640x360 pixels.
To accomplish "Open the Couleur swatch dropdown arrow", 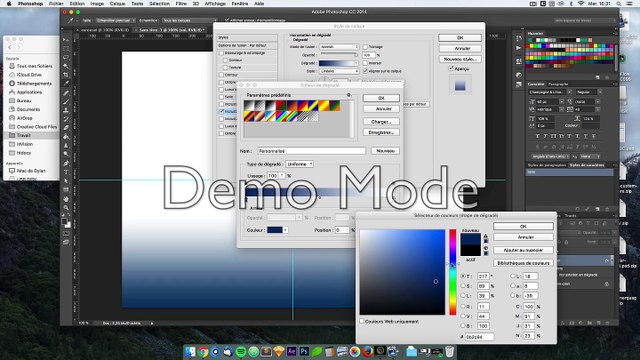I will pos(285,230).
